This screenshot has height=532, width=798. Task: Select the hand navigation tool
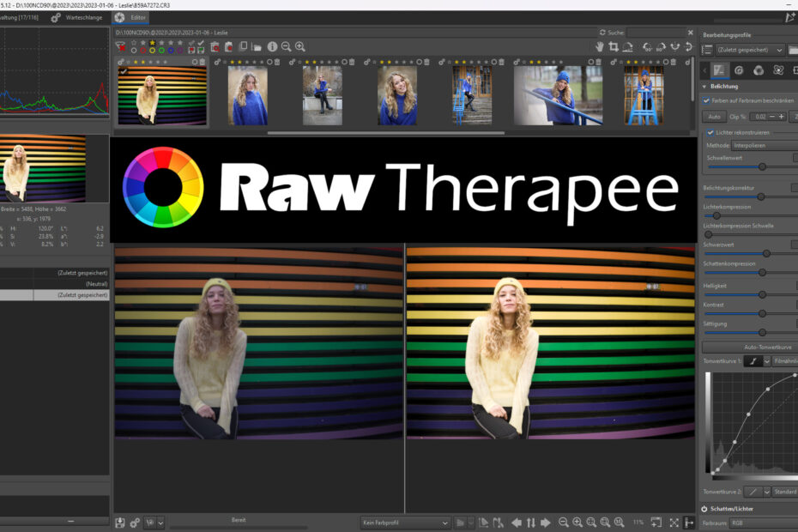pyautogui.click(x=601, y=46)
